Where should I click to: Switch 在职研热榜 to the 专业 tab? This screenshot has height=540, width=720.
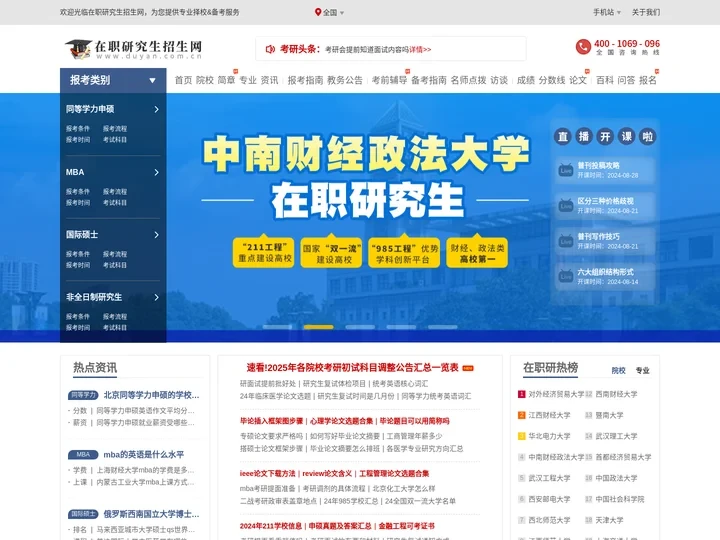pos(642,371)
